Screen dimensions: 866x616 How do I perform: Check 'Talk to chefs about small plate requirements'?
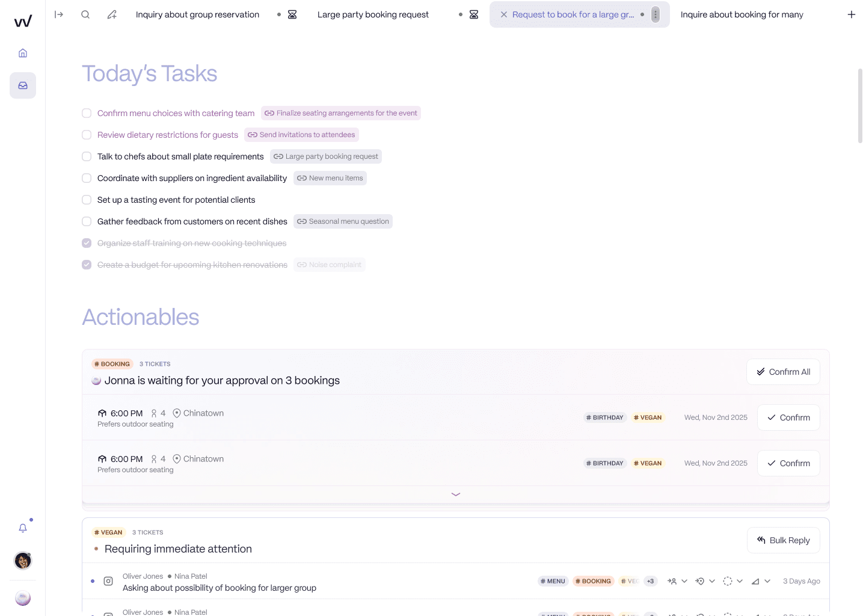tap(87, 156)
